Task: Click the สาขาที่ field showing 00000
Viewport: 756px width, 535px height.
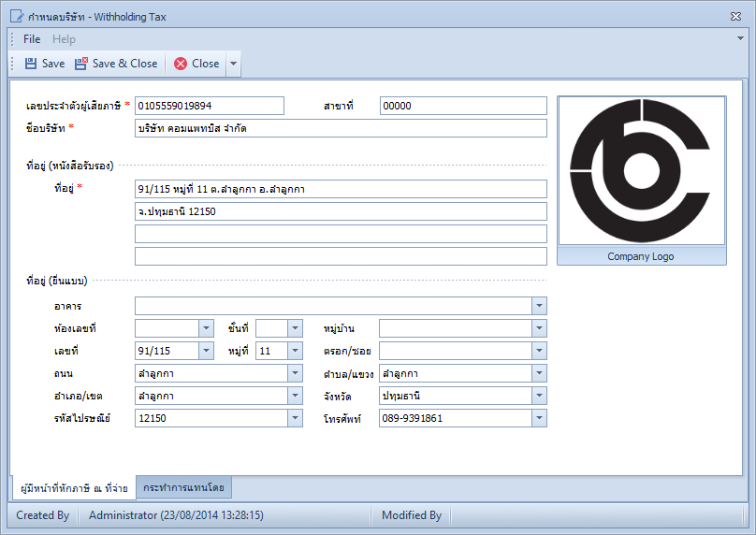Action: point(463,106)
